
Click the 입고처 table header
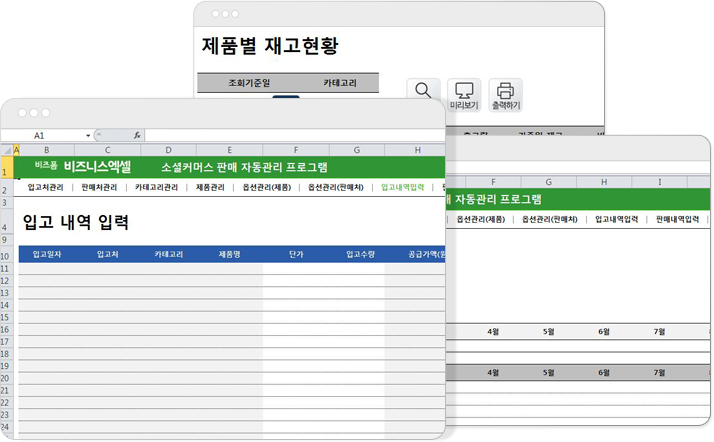coord(107,254)
